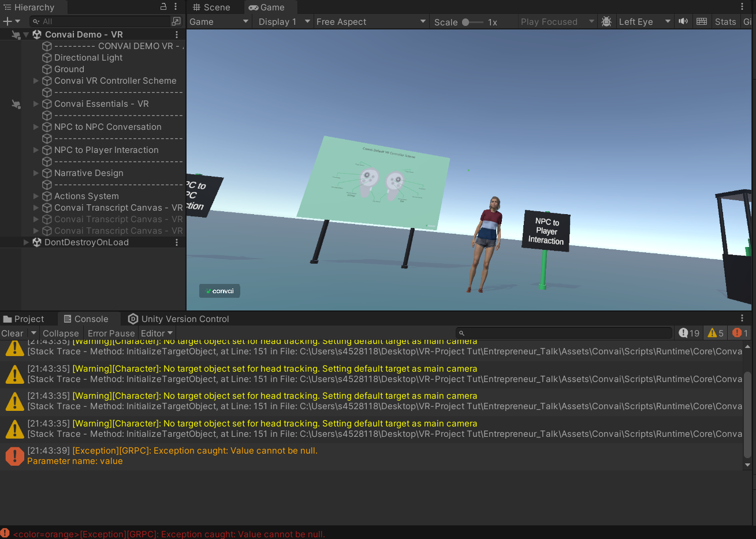Click the frame debugger bug icon

(606, 21)
